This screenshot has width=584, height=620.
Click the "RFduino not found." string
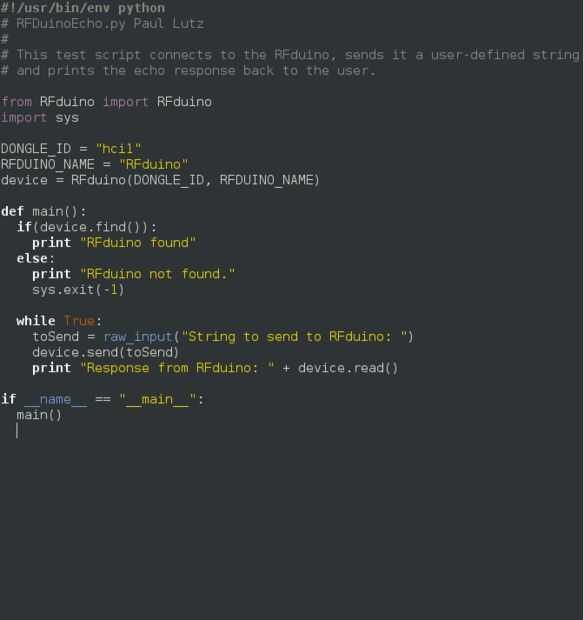[x=157, y=274]
